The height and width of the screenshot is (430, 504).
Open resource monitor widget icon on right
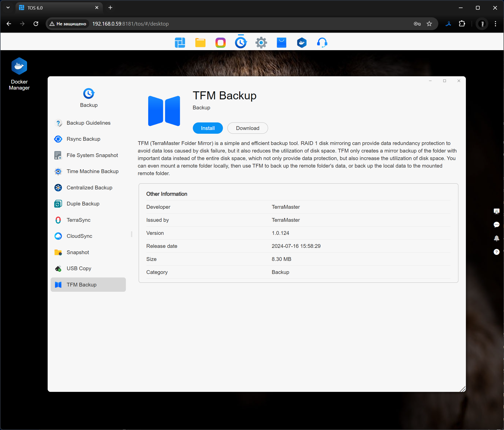coord(496,211)
